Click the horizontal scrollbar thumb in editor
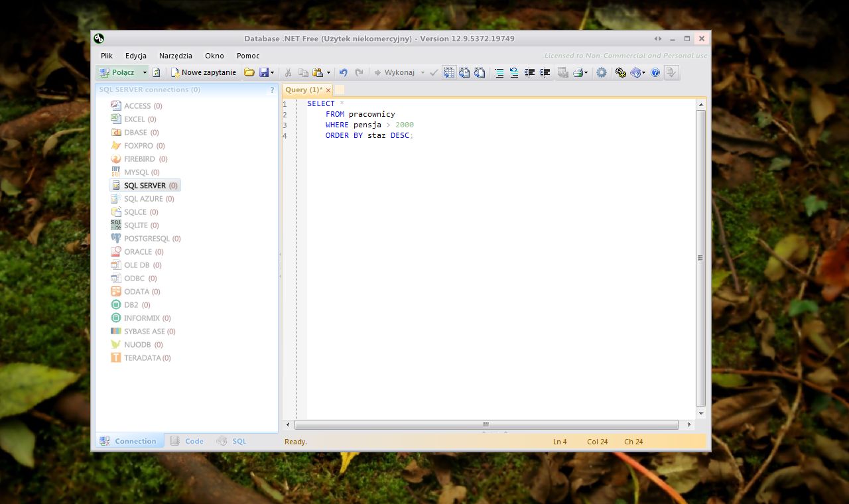This screenshot has height=504, width=849. (x=486, y=424)
